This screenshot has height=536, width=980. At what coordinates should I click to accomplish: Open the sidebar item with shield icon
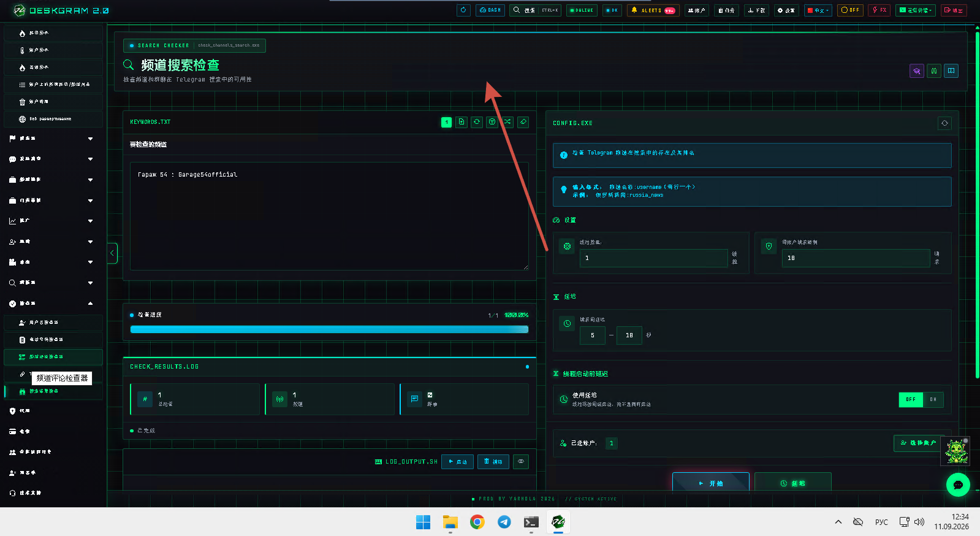pyautogui.click(x=52, y=411)
